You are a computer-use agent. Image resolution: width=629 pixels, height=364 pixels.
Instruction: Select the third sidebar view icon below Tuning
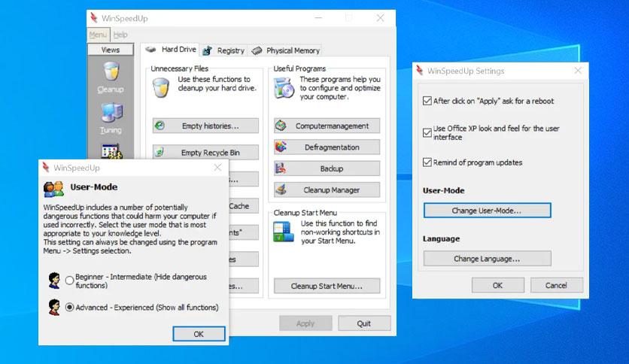point(111,151)
